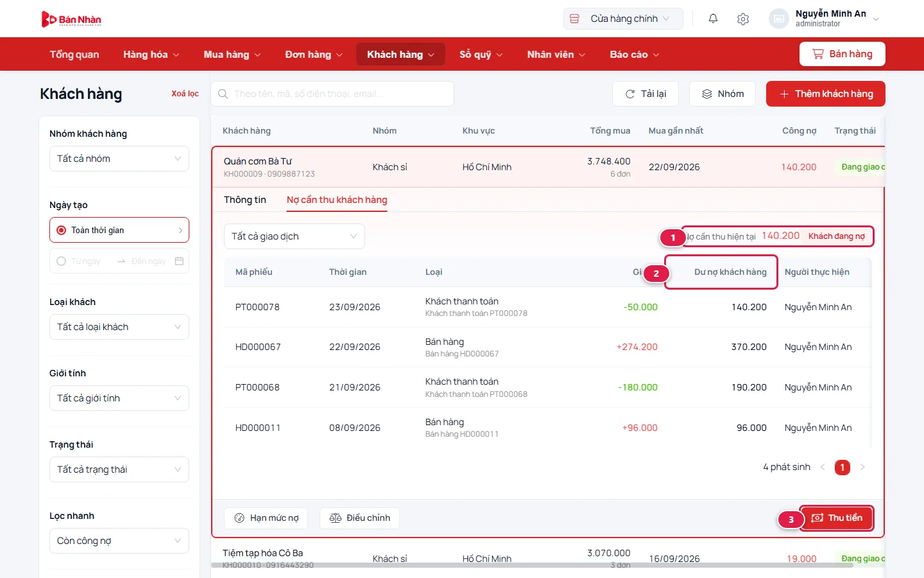Open the Còn công nợ quick filter dropdown
The height and width of the screenshot is (578, 924).
[119, 541]
